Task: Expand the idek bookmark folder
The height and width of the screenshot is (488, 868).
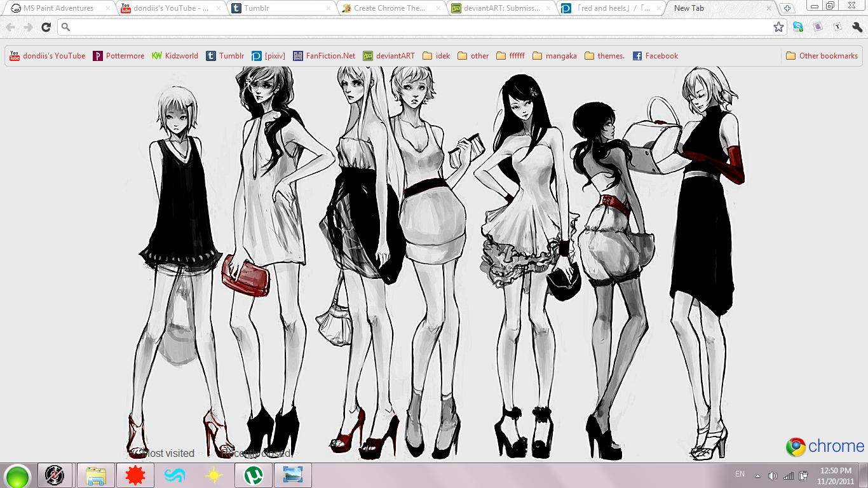Action: coord(436,56)
